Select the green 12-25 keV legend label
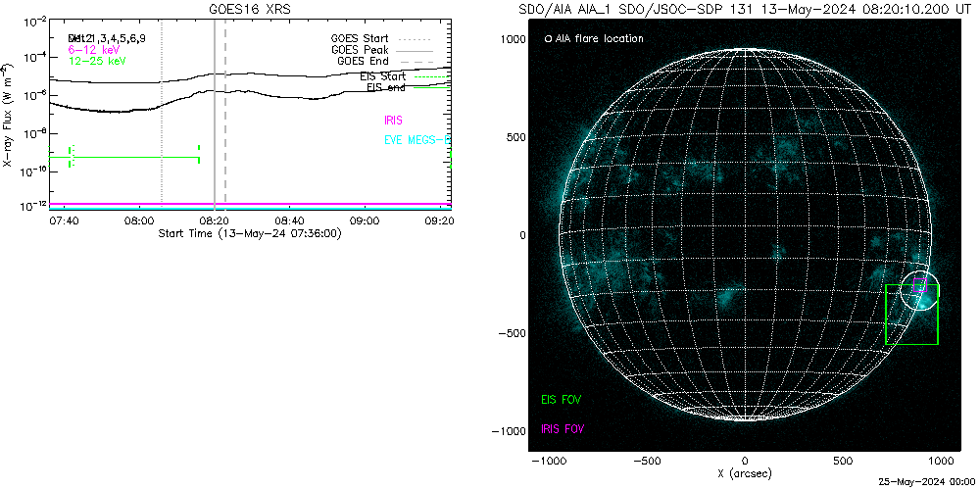 pos(97,61)
